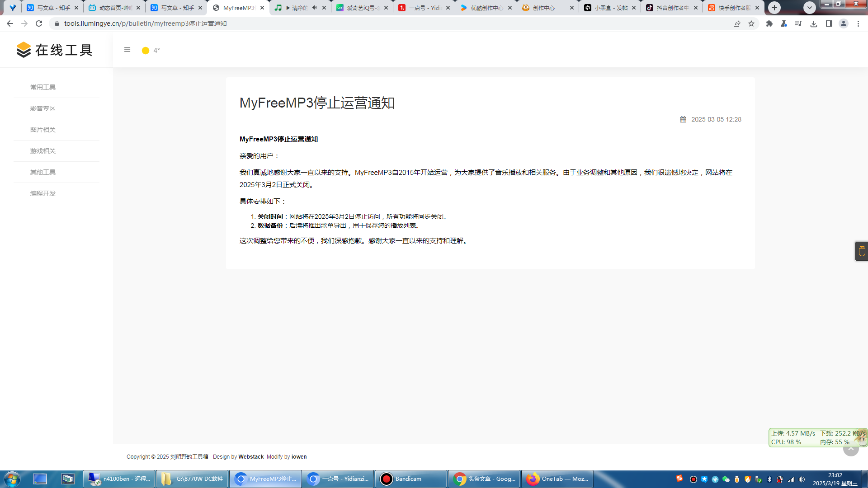The image size is (868, 488).
Task: Reload the page
Action: [x=39, y=23]
